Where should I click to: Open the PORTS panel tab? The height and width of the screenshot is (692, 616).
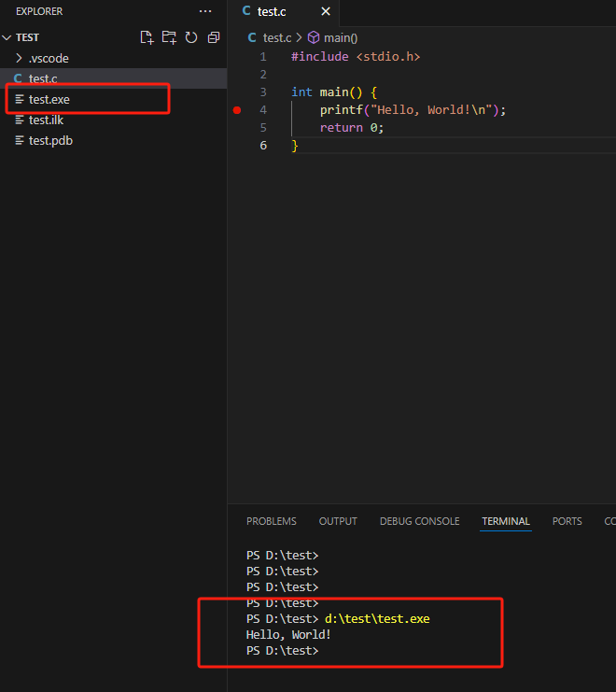click(x=567, y=521)
